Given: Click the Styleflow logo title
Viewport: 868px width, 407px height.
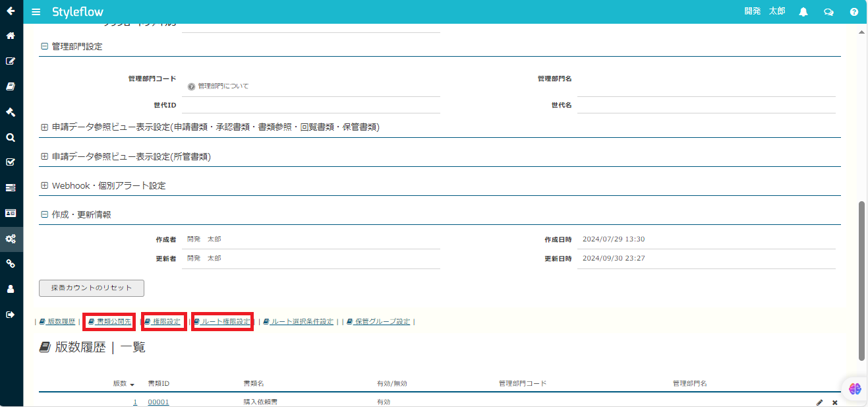Looking at the screenshot, I should tap(78, 12).
